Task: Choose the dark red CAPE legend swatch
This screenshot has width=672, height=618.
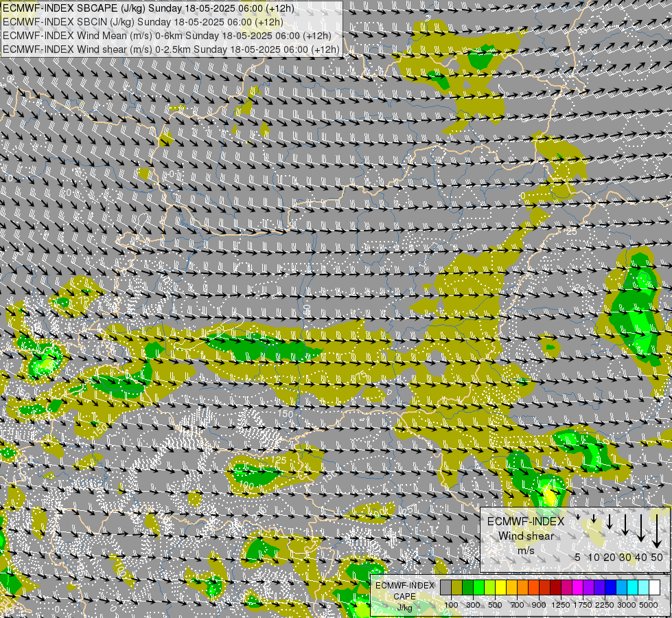Action: coord(556,587)
